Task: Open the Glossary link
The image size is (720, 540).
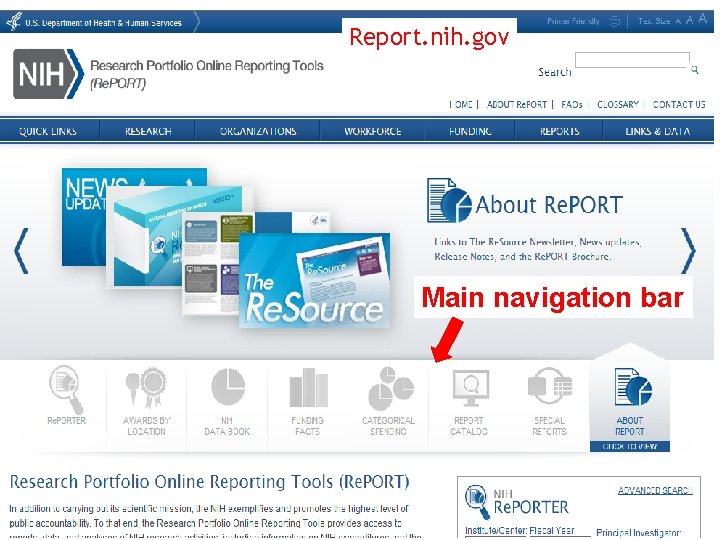Action: (x=618, y=105)
